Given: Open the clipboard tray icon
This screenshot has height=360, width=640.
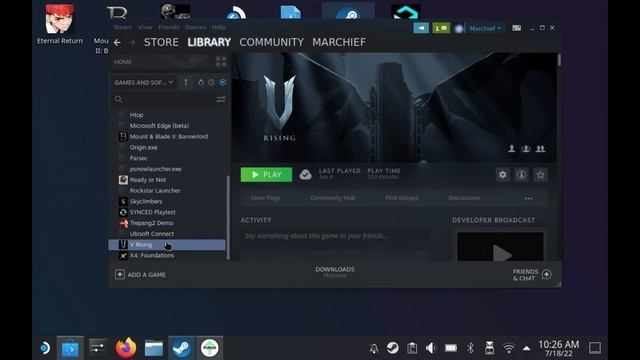Looking at the screenshot, I should pos(412,348).
